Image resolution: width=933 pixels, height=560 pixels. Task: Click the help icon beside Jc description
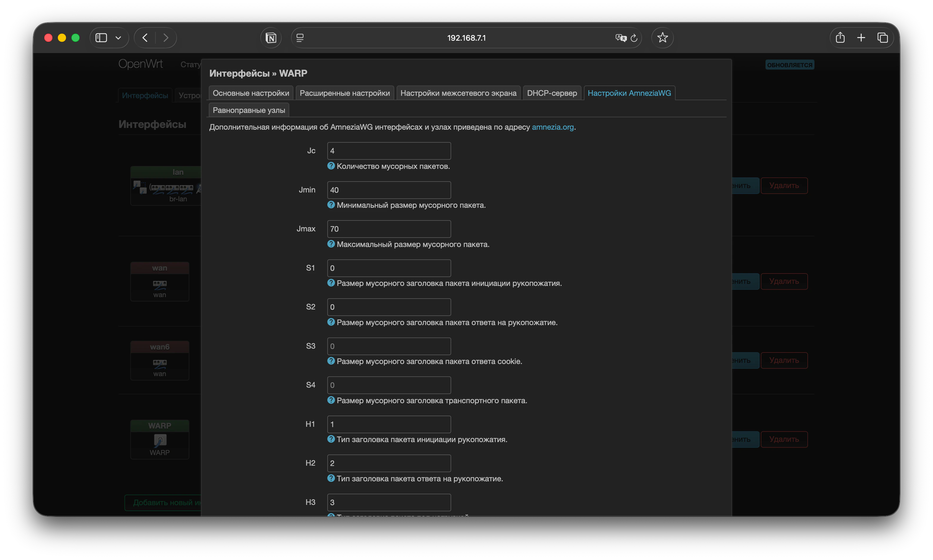pyautogui.click(x=331, y=166)
